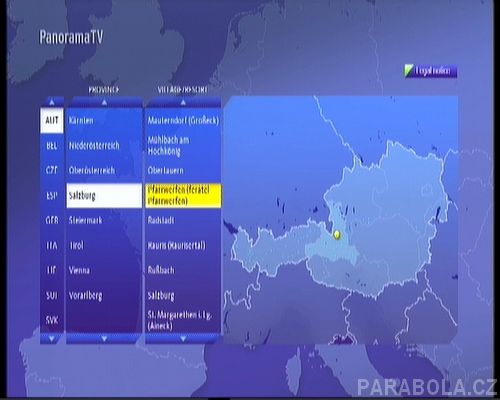
Task: Open Mühlbach am Hochkönig resort
Action: [183, 145]
